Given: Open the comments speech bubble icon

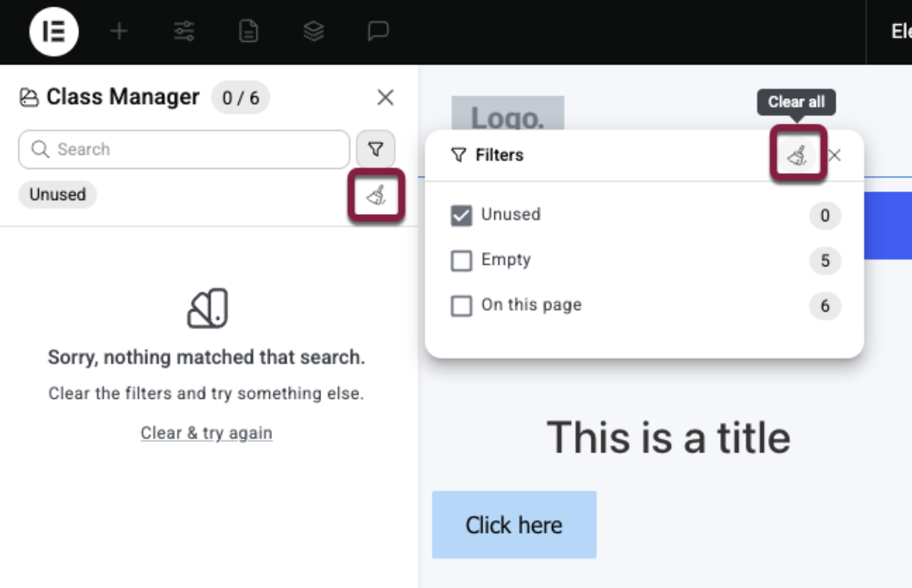Looking at the screenshot, I should [378, 32].
